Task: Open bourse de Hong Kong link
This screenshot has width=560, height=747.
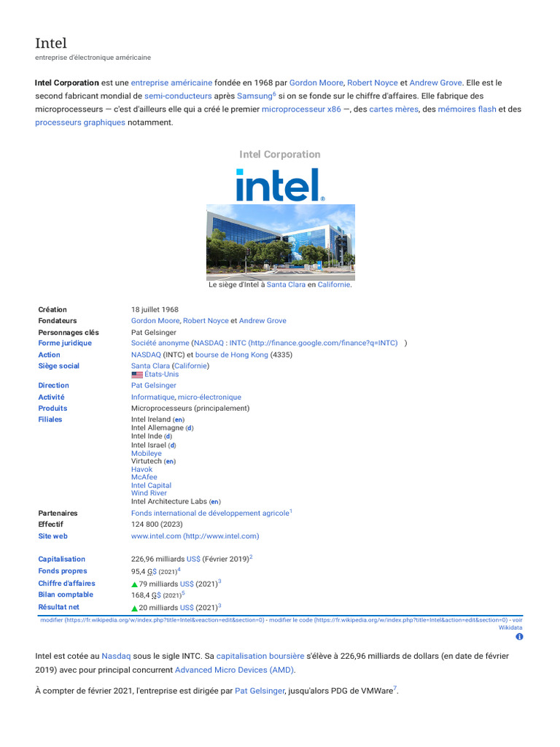Action: (231, 355)
